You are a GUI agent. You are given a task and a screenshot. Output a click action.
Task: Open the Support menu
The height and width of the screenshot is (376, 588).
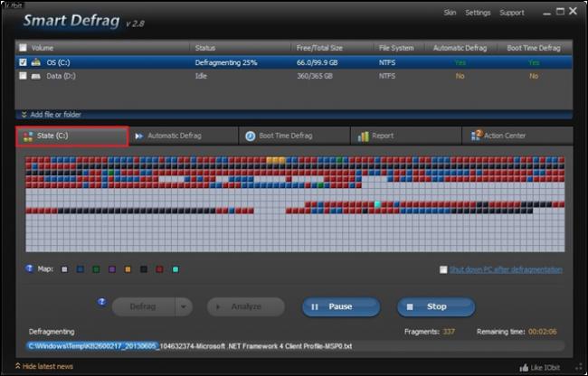tap(511, 13)
